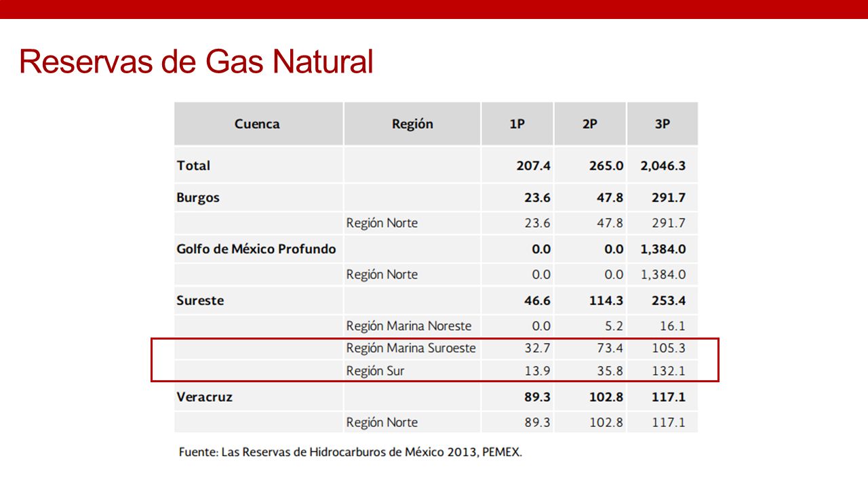868x488 pixels.
Task: Click Sureste 1P value 46.6
Action: [x=537, y=300]
